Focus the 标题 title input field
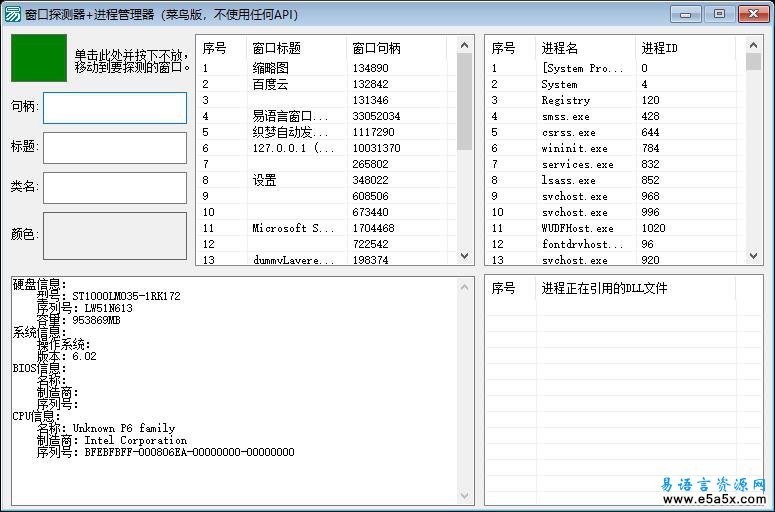Image resolution: width=775 pixels, height=512 pixels. click(115, 148)
